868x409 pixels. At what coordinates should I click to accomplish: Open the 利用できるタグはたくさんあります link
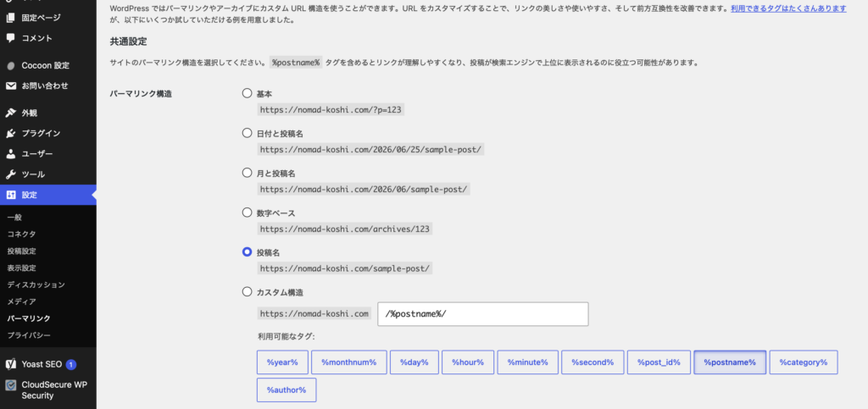click(788, 8)
